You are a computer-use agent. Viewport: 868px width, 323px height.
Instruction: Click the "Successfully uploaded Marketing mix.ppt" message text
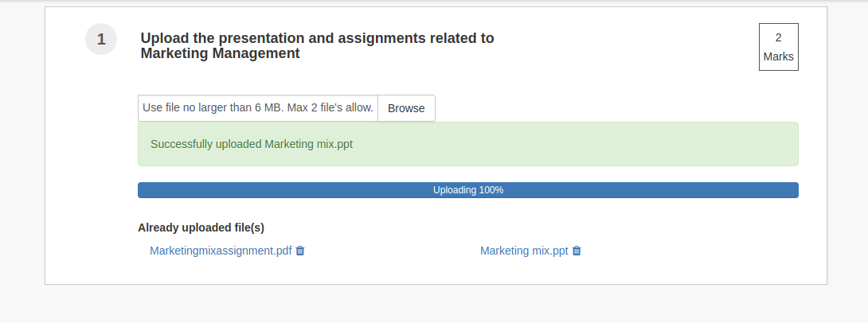coord(252,144)
